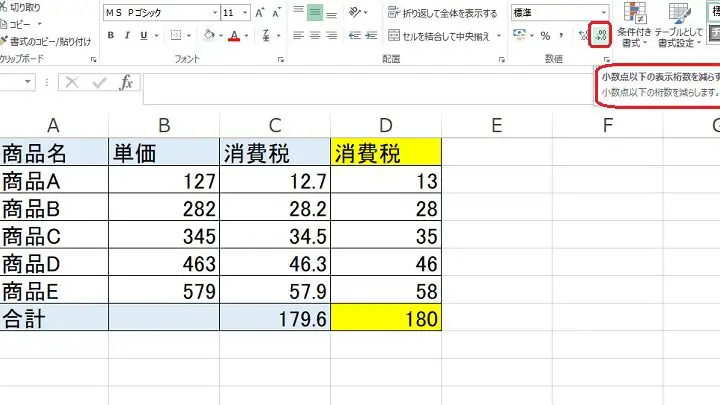Open the Alignment group dialog launcher
Image resolution: width=720 pixels, height=405 pixels.
[x=502, y=59]
